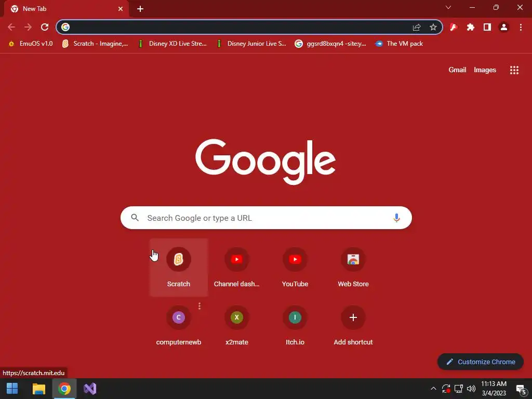
Task: Open Google Images link
Action: tap(485, 70)
